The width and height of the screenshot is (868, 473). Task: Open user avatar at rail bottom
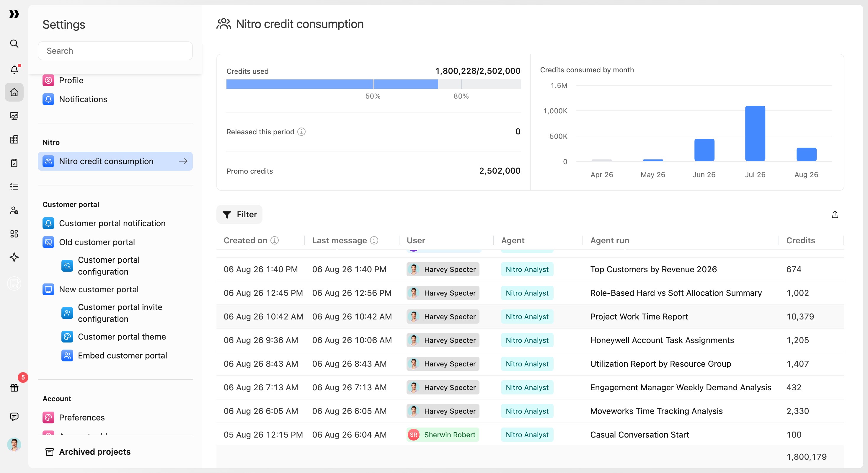(14, 445)
